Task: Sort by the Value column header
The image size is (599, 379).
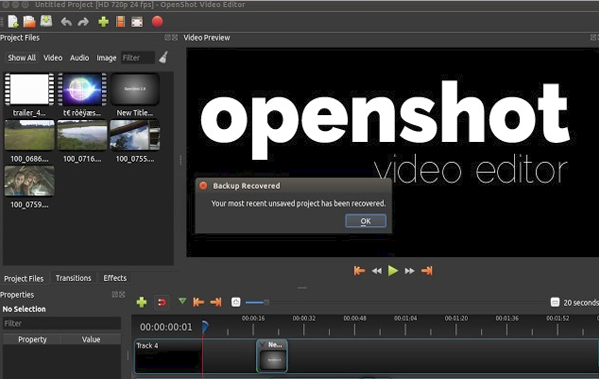Action: 91,339
